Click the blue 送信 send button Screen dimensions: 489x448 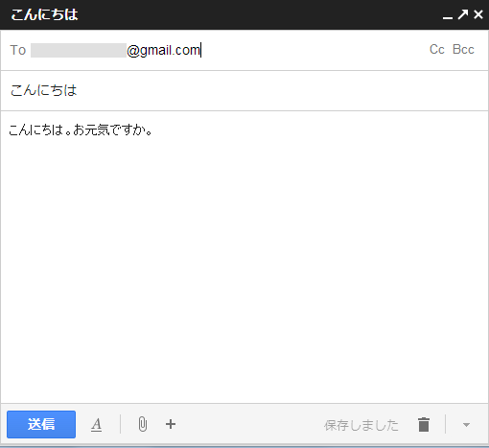point(41,424)
